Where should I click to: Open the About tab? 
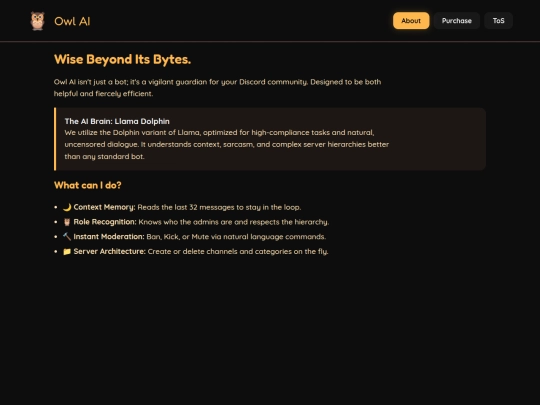click(411, 21)
